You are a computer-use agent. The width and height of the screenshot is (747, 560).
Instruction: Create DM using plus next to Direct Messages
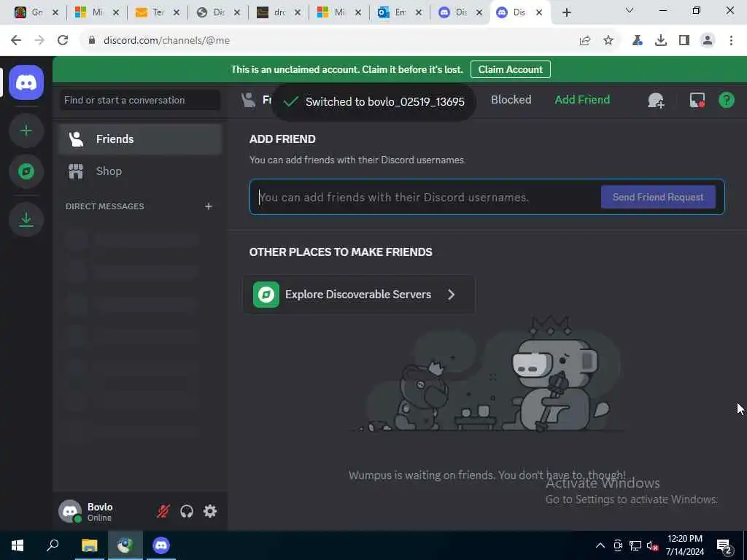pos(208,206)
